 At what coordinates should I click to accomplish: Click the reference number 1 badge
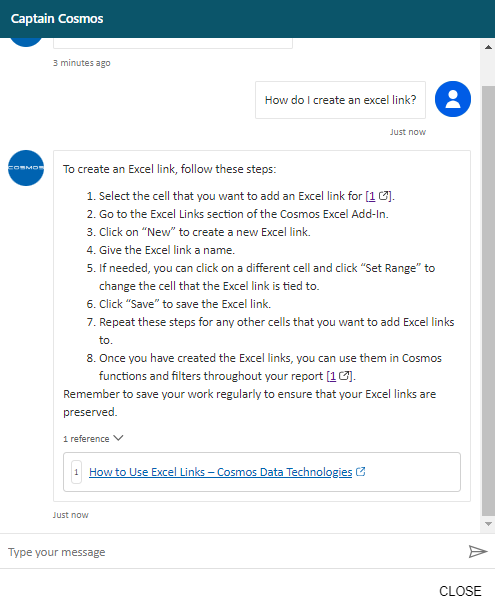[76, 472]
